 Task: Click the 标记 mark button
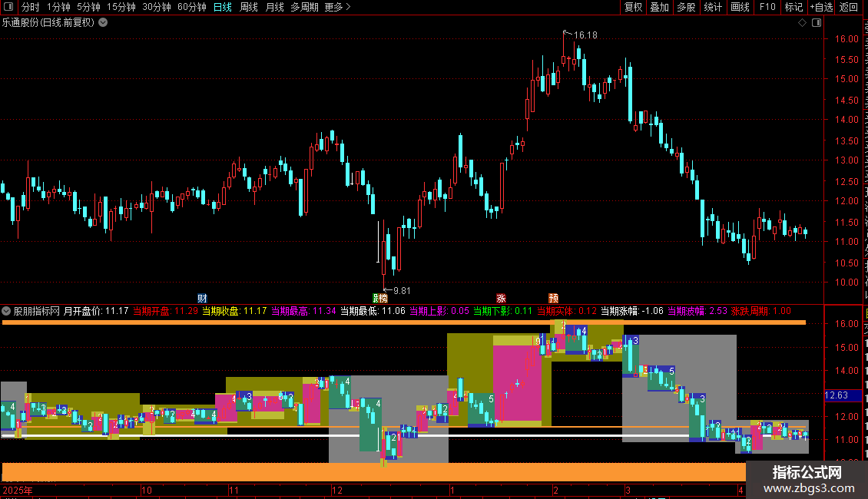click(x=793, y=7)
